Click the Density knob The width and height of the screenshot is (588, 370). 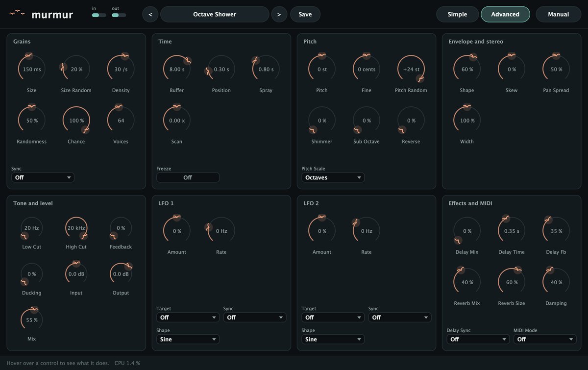pos(121,69)
